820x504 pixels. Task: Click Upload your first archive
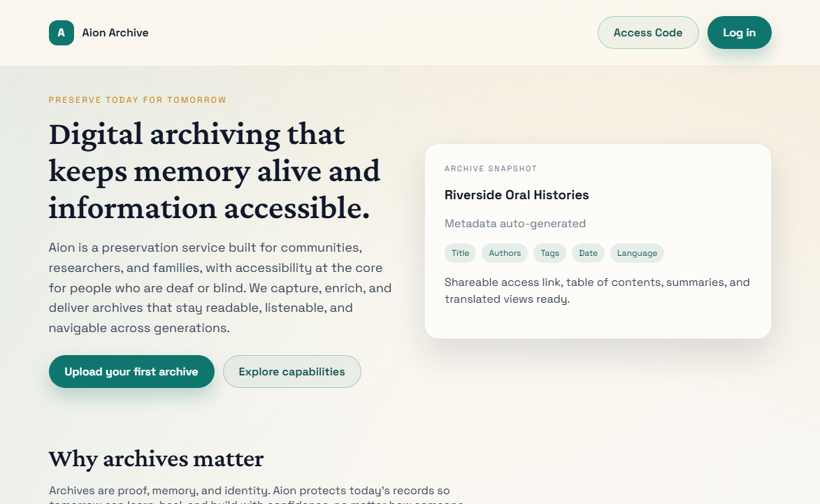tap(131, 372)
